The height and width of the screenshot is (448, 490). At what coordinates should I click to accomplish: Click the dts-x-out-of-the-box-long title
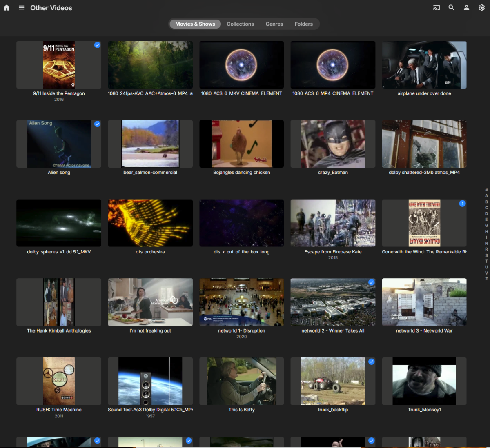click(x=242, y=252)
